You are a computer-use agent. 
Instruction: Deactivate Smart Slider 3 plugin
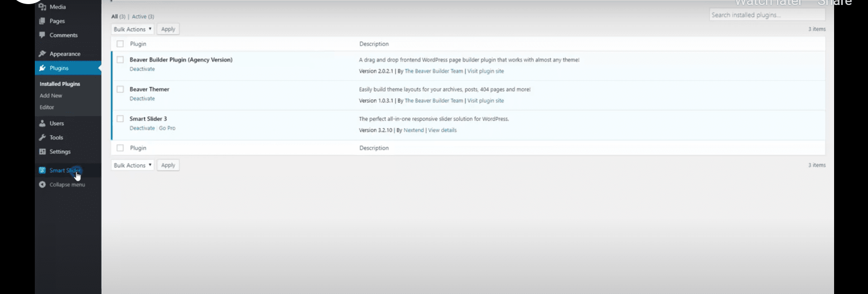coord(142,128)
